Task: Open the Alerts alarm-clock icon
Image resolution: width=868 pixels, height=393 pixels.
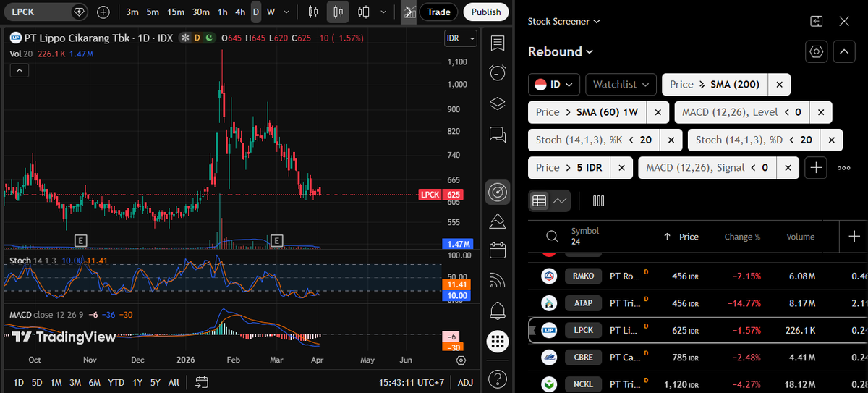Action: click(498, 72)
